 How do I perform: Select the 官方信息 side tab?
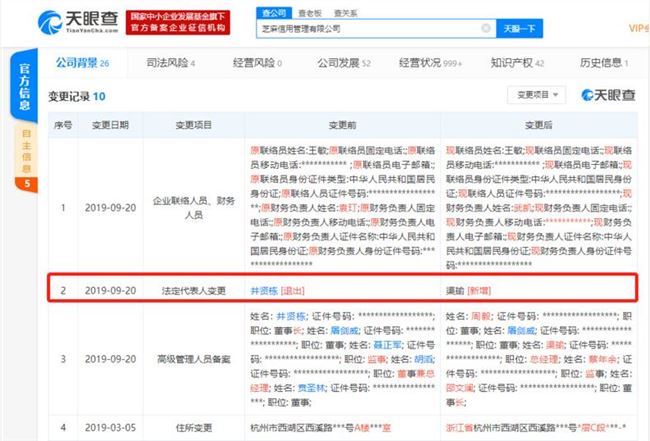click(24, 86)
